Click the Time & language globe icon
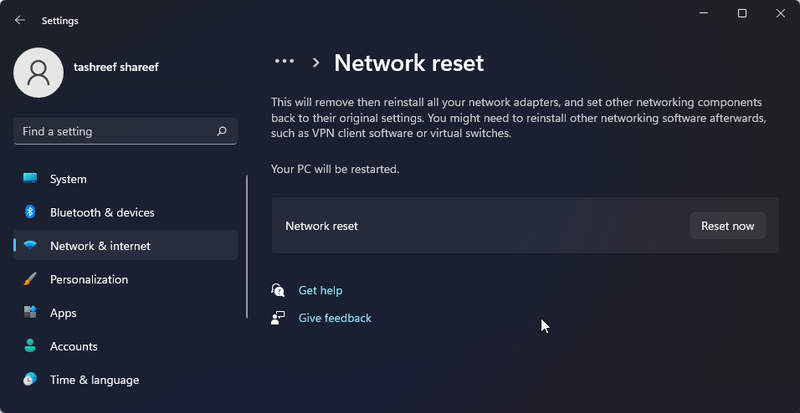800x413 pixels. [x=30, y=380]
